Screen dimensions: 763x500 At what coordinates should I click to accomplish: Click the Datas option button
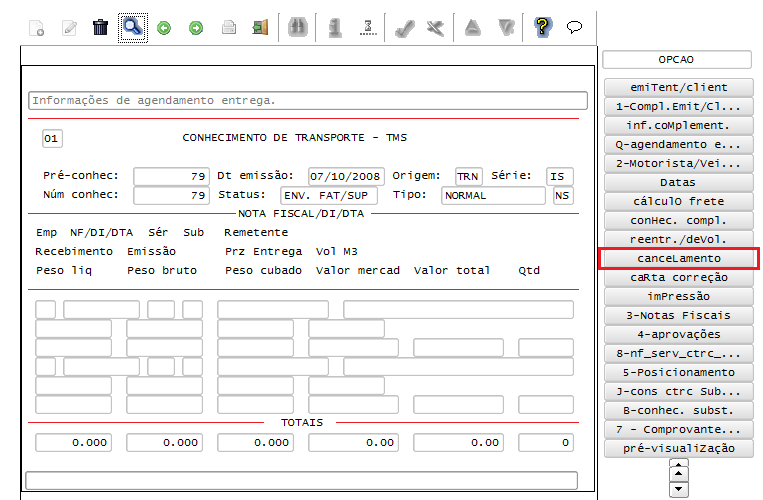click(x=679, y=182)
